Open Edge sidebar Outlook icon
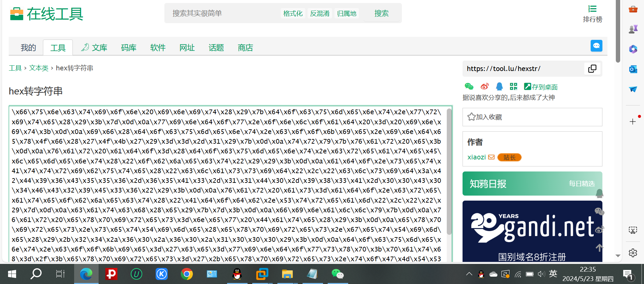 tap(633, 69)
